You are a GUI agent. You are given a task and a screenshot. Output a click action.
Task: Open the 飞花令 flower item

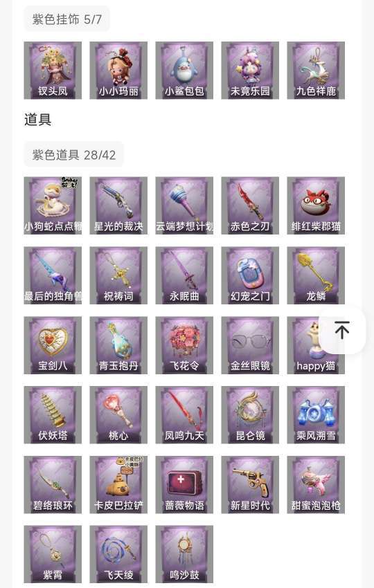pos(184,345)
